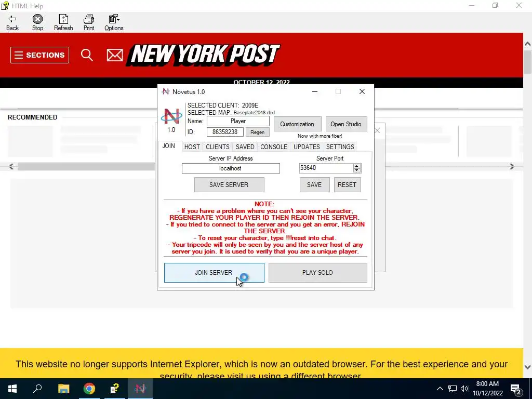The width and height of the screenshot is (532, 399).
Task: Click the network icon in system tray
Action: pos(453,389)
